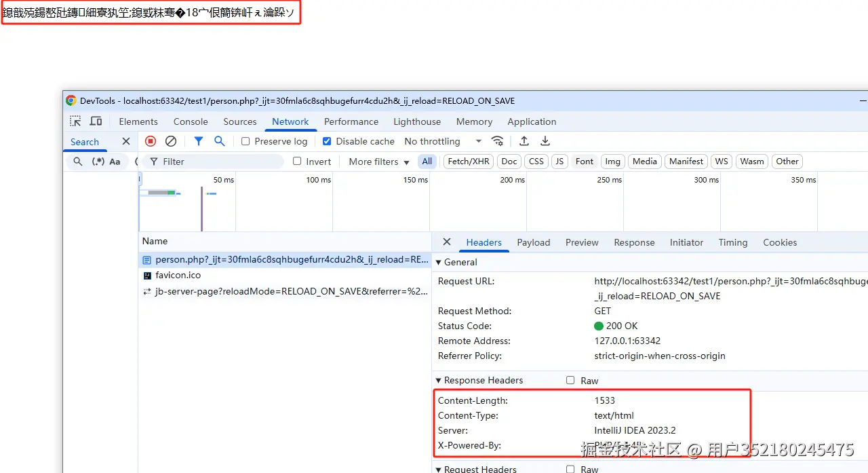The width and height of the screenshot is (868, 473).
Task: Filter requests by Other type
Action: (787, 162)
